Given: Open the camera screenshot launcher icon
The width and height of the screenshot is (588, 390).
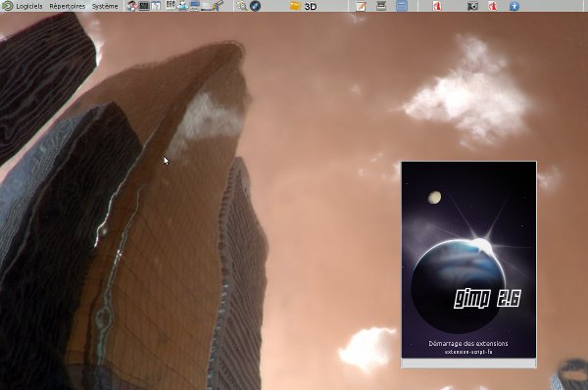Looking at the screenshot, I should (472, 6).
